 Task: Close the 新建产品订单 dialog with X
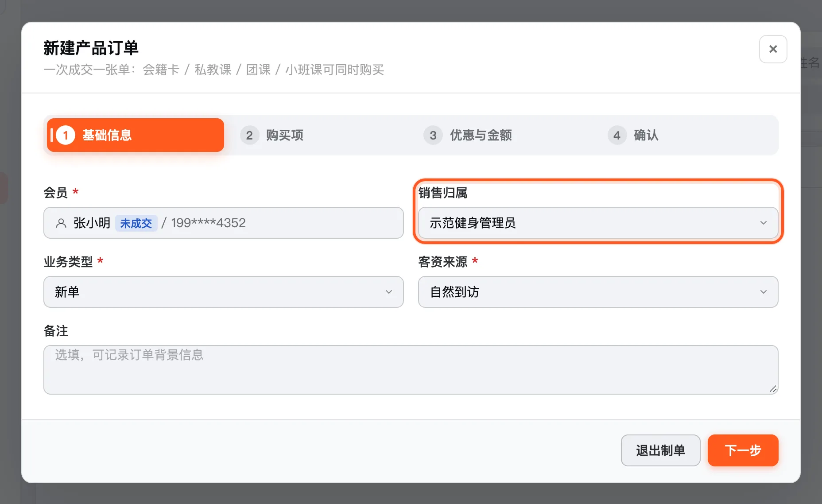[x=773, y=49]
